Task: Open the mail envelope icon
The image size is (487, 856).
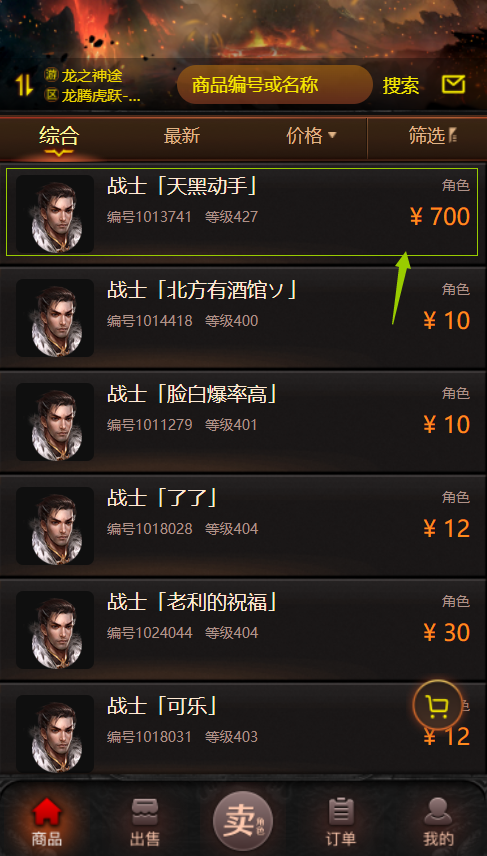Action: 453,85
